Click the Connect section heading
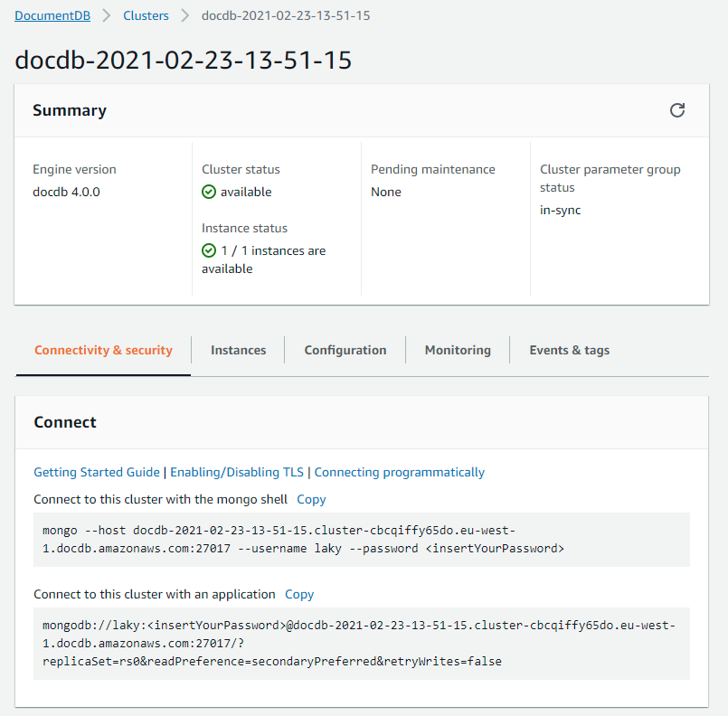Viewport: 728px width, 716px height. (65, 422)
